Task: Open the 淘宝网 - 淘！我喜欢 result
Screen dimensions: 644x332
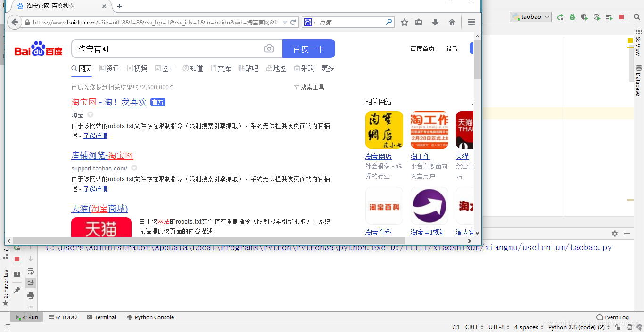Action: coord(109,102)
